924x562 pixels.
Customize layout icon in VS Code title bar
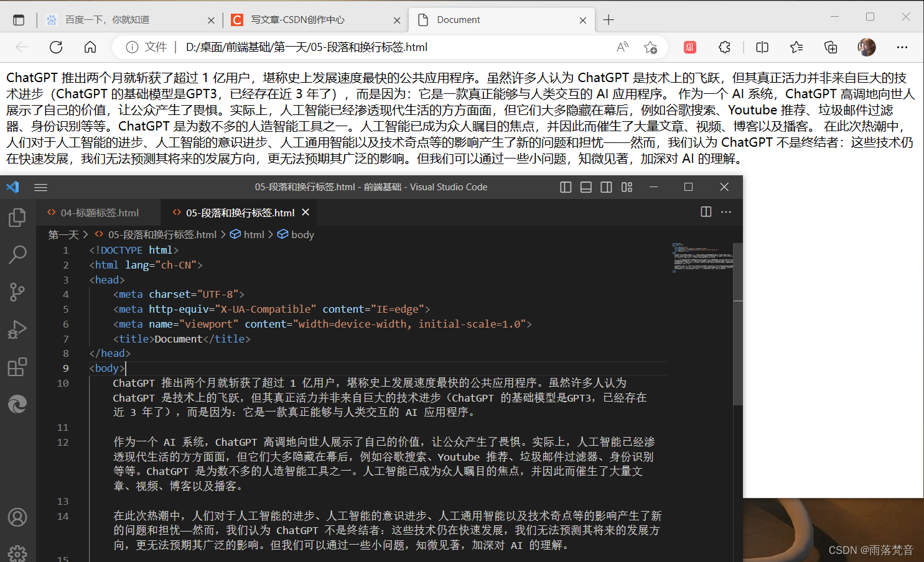[627, 187]
